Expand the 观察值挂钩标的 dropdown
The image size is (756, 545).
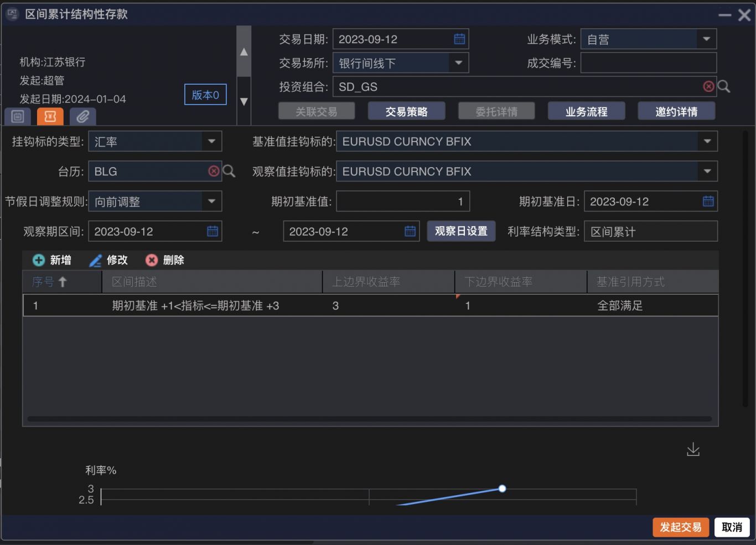pos(707,171)
